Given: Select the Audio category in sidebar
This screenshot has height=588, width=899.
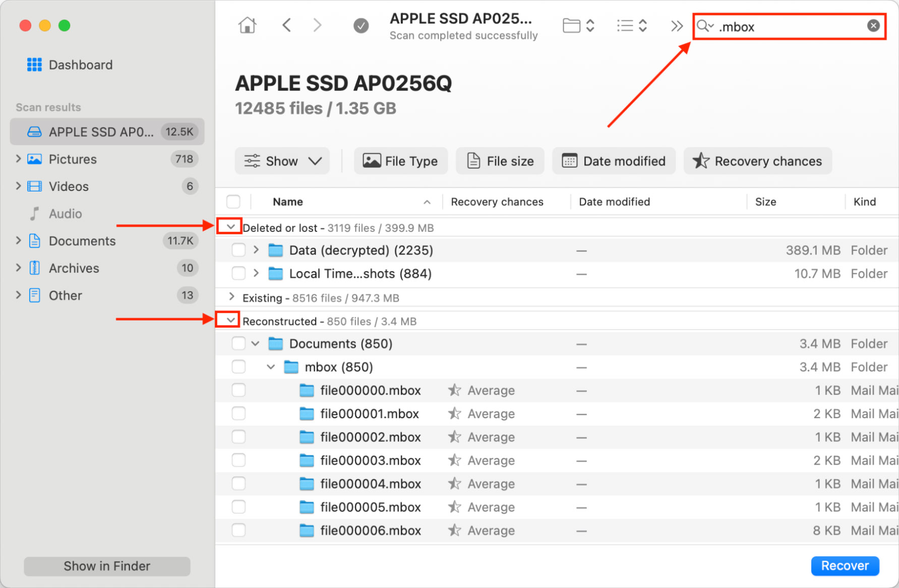Looking at the screenshot, I should [65, 214].
